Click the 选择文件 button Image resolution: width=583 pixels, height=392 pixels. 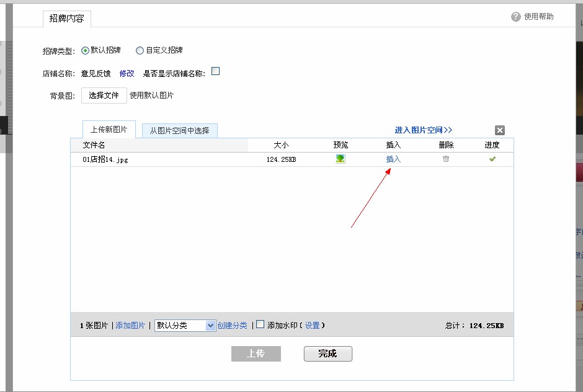(104, 95)
